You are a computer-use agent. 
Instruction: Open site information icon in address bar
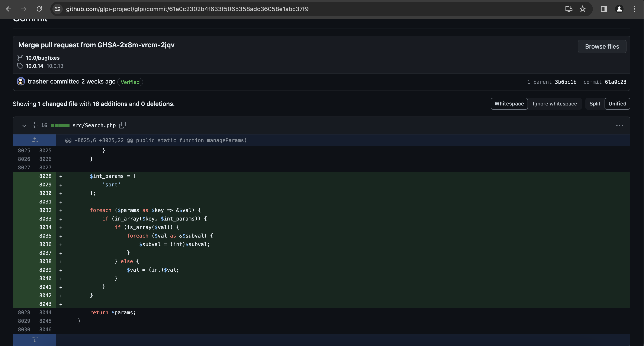(x=58, y=9)
